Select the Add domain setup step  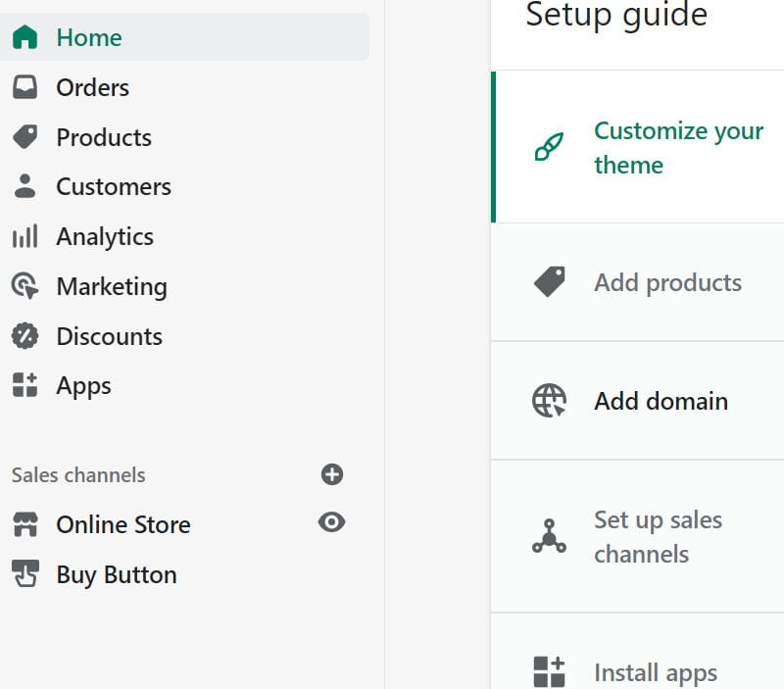coord(638,401)
